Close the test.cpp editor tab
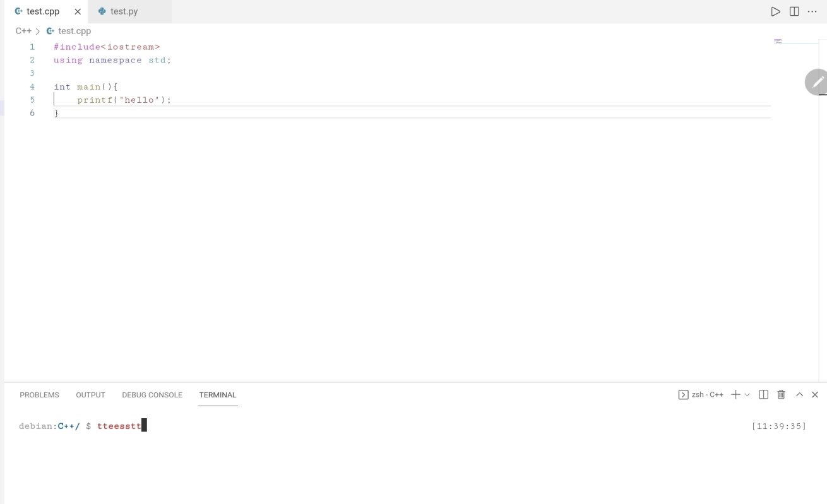The width and height of the screenshot is (827, 504). click(78, 11)
